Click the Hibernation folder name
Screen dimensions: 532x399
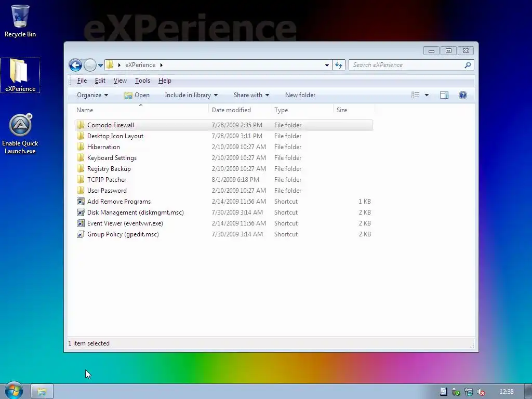click(x=103, y=147)
